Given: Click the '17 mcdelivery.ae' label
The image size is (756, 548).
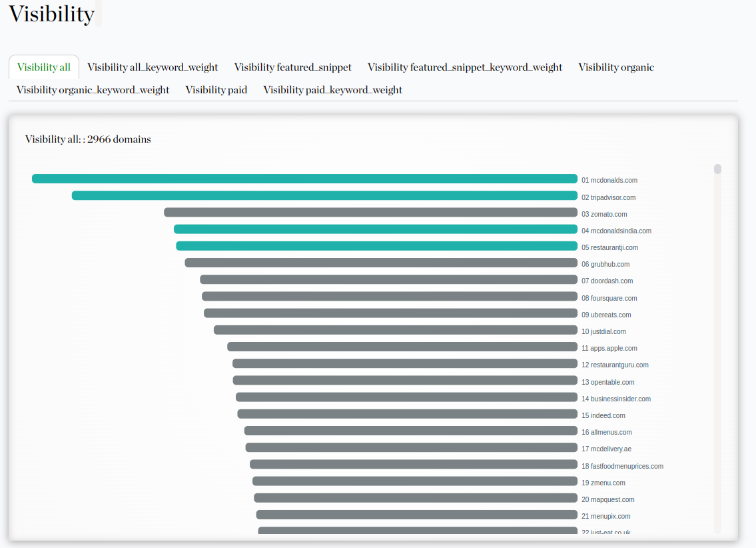Looking at the screenshot, I should coord(606,449).
